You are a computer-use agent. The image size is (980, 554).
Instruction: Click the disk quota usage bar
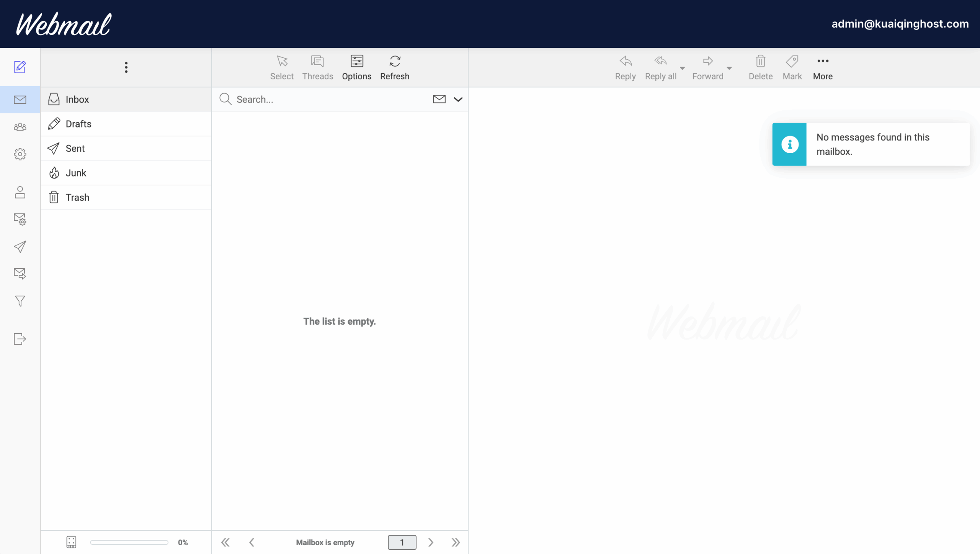click(129, 542)
